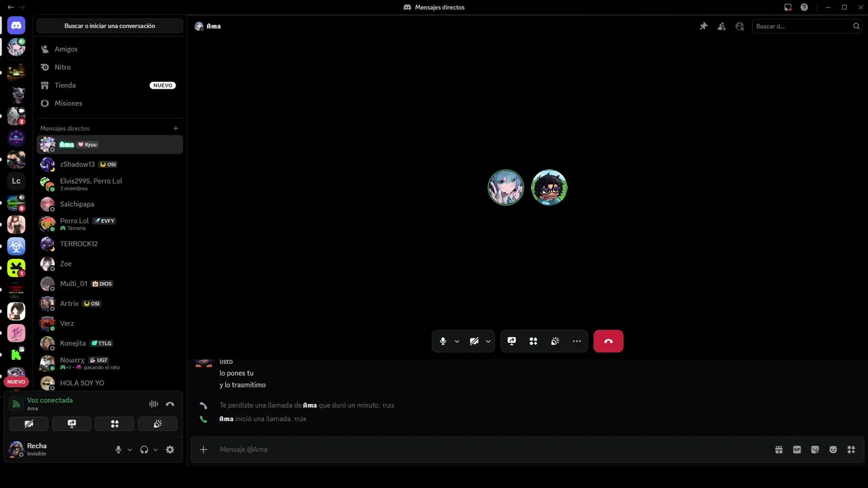The height and width of the screenshot is (488, 868).
Task: Open Tienda page
Action: tap(110, 85)
